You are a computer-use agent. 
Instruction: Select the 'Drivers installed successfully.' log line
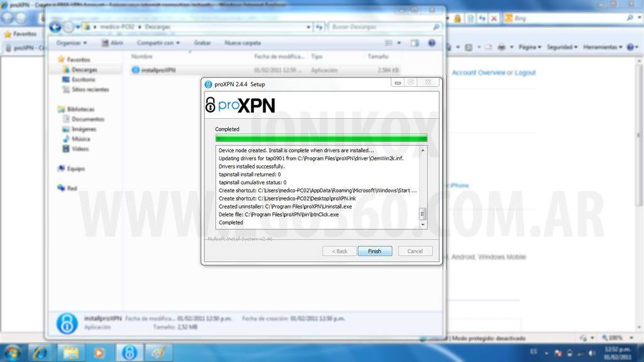tap(252, 167)
